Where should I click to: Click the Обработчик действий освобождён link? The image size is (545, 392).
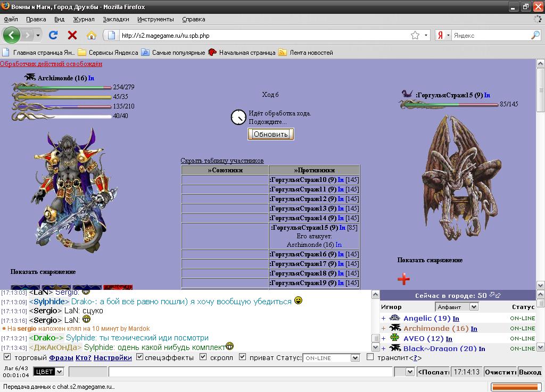51,63
